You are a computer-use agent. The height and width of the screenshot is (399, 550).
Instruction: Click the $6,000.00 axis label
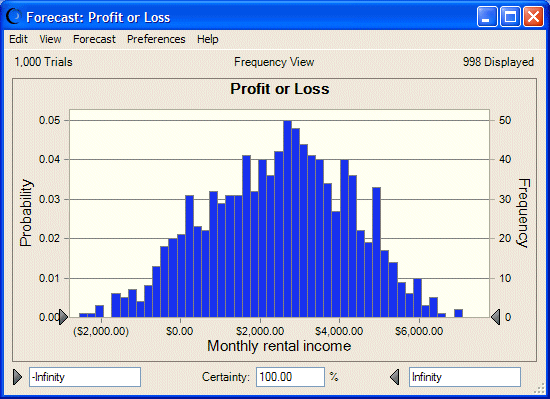pyautogui.click(x=419, y=331)
